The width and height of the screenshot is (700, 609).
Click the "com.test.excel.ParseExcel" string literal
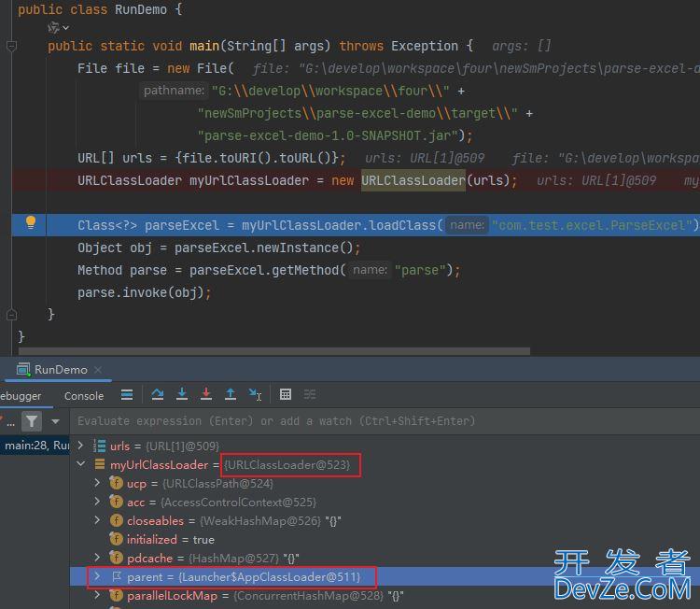click(x=592, y=225)
